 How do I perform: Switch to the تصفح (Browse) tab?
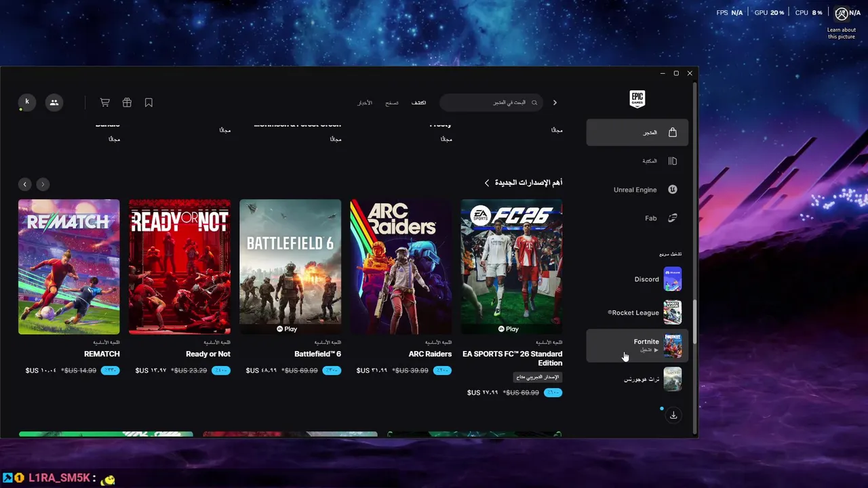(x=392, y=102)
